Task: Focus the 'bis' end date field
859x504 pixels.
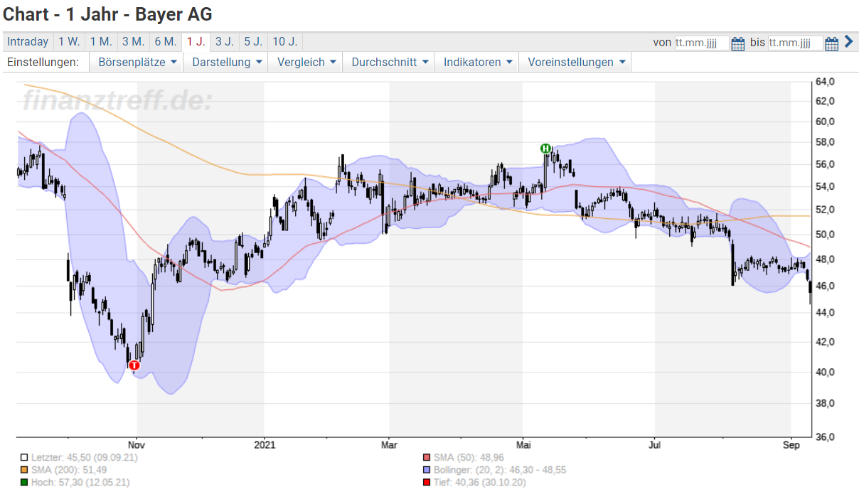Action: click(796, 43)
